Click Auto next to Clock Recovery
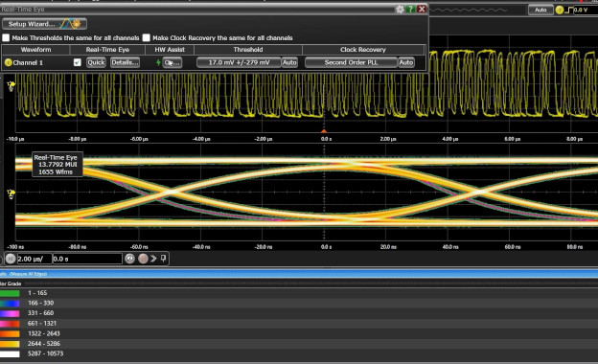 coord(406,62)
